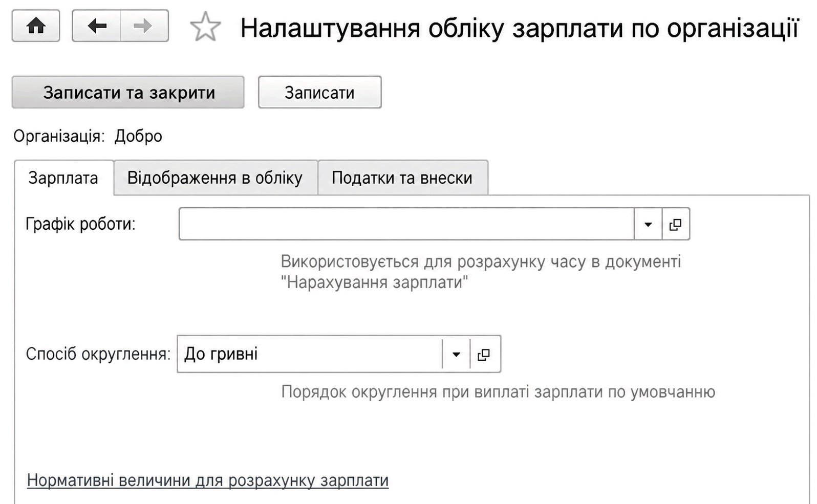Click Записати та закрити button
817x504 pixels.
(x=128, y=93)
